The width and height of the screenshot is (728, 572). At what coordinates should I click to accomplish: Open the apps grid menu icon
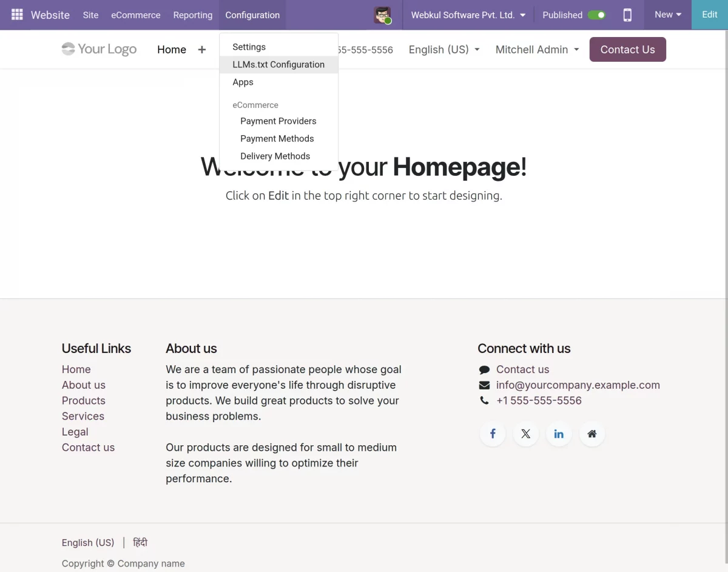click(17, 15)
